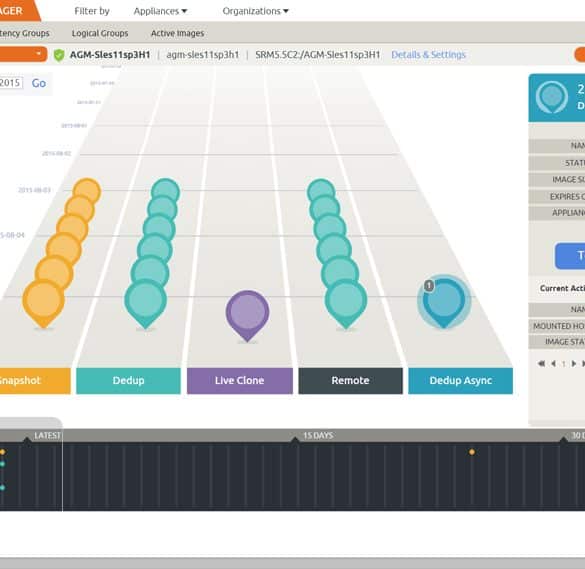Click the LATEST marker on the timeline
585x569 pixels.
(x=47, y=436)
